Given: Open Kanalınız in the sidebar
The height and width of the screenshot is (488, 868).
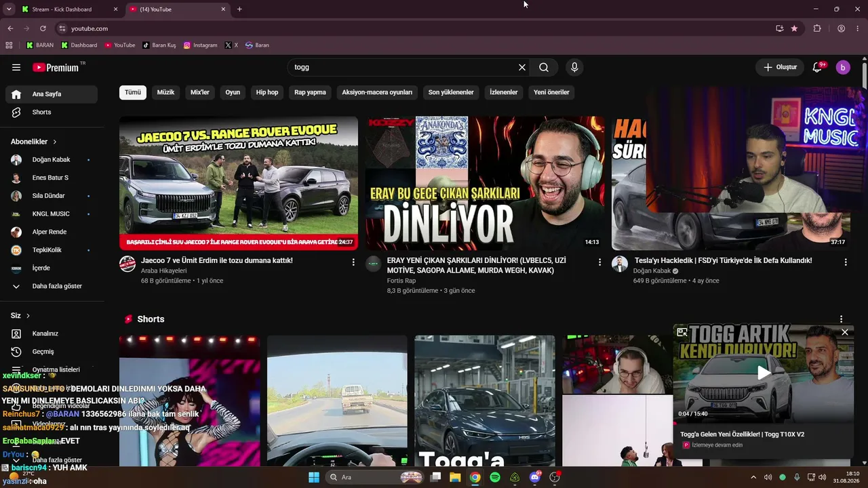Looking at the screenshot, I should coord(52,333).
